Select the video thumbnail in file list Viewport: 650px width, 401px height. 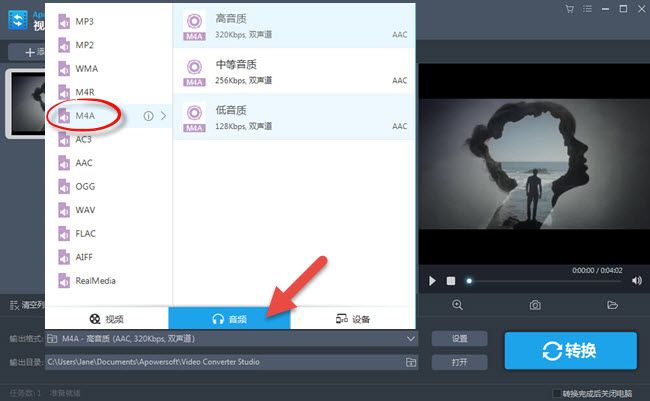[27, 103]
